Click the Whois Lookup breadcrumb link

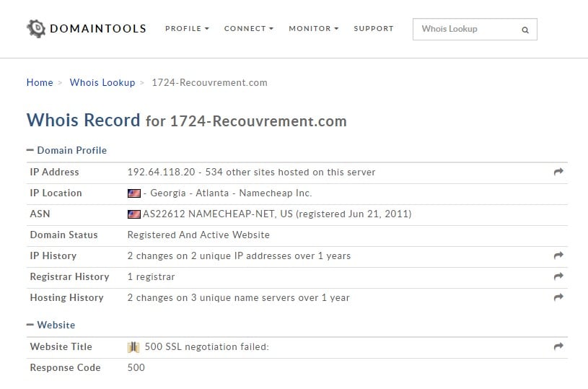click(x=102, y=82)
